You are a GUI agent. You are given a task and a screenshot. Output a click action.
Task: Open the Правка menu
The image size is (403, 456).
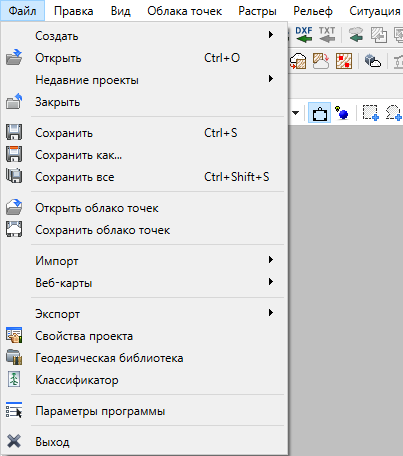pyautogui.click(x=74, y=11)
